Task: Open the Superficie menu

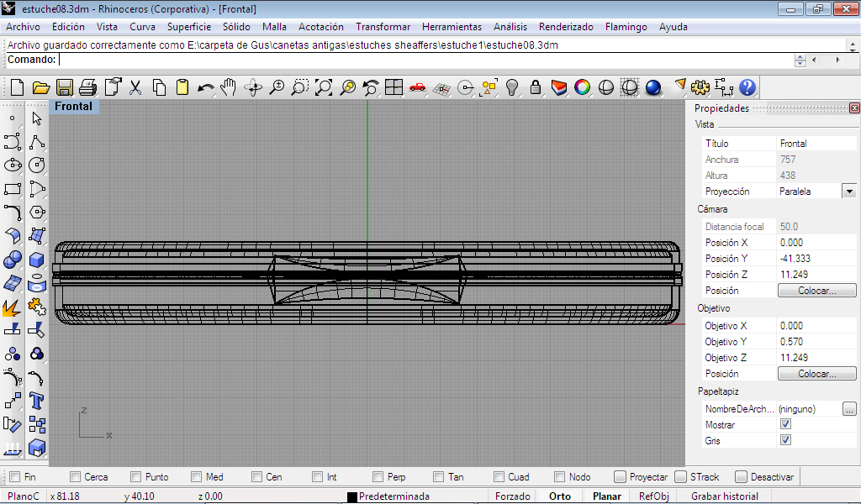Action: coord(188,27)
